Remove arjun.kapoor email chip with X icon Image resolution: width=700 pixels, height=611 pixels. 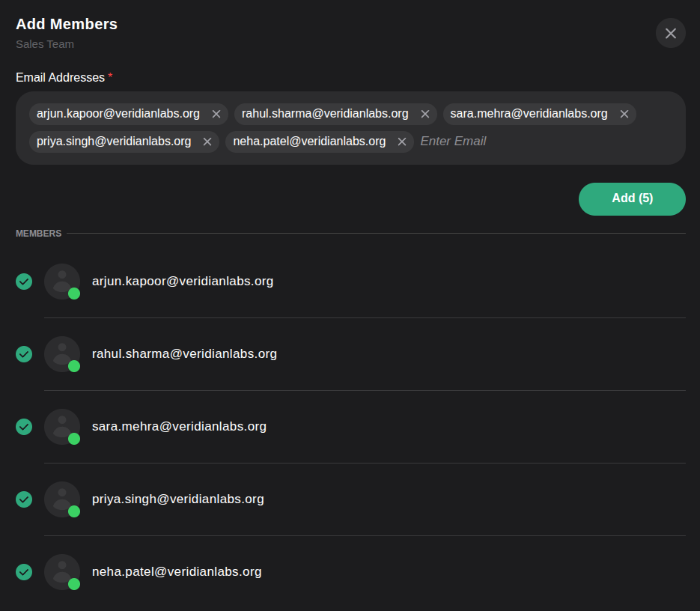[x=216, y=114]
